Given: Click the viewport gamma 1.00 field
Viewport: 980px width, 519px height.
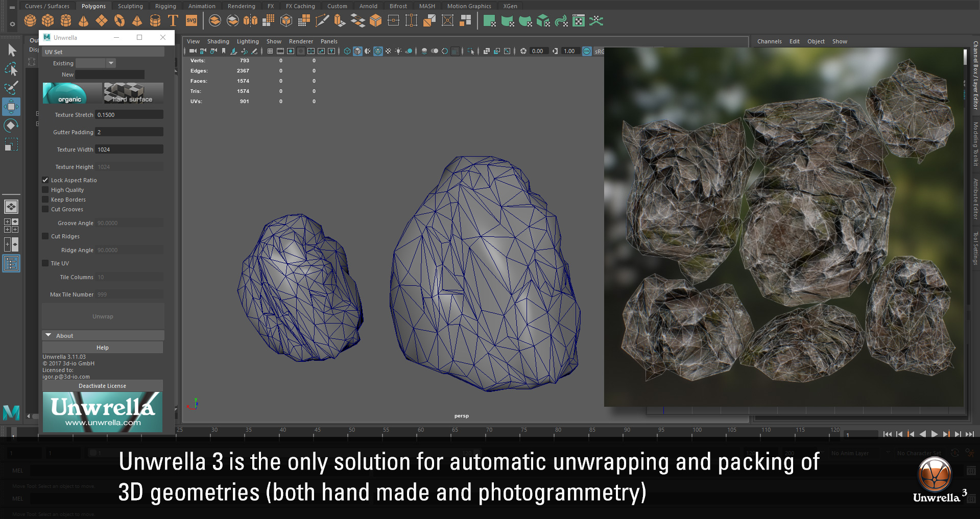Looking at the screenshot, I should 570,51.
